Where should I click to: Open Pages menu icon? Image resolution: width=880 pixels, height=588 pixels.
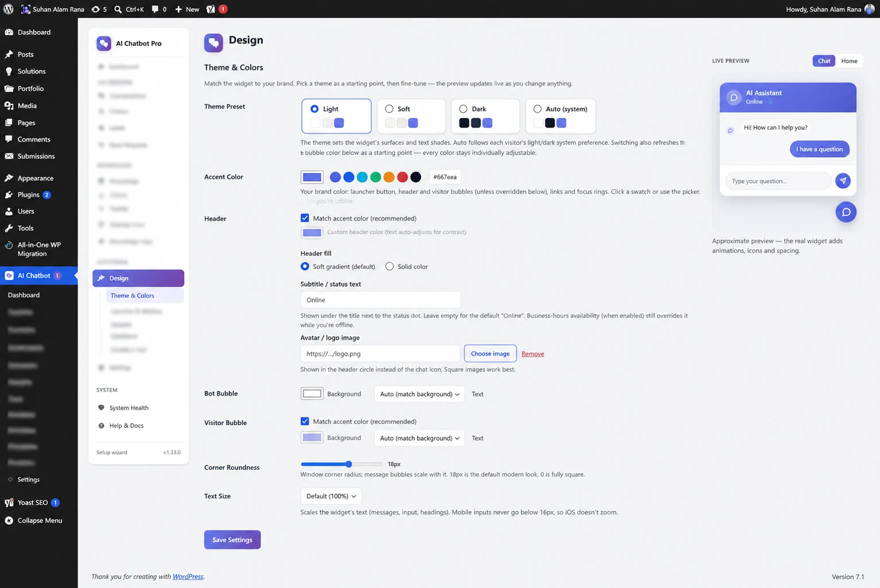point(9,123)
